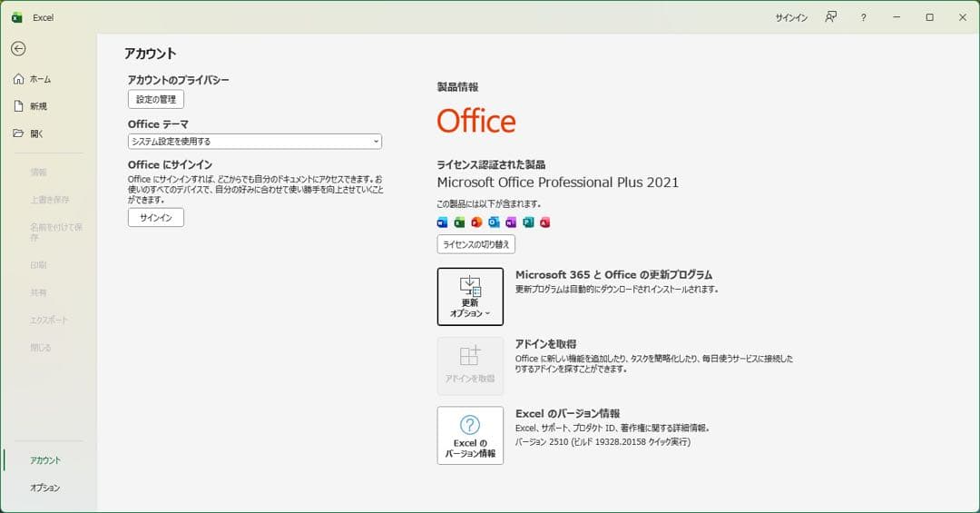Image resolution: width=980 pixels, height=513 pixels.
Task: Click サインイン in the title bar
Action: tap(791, 17)
